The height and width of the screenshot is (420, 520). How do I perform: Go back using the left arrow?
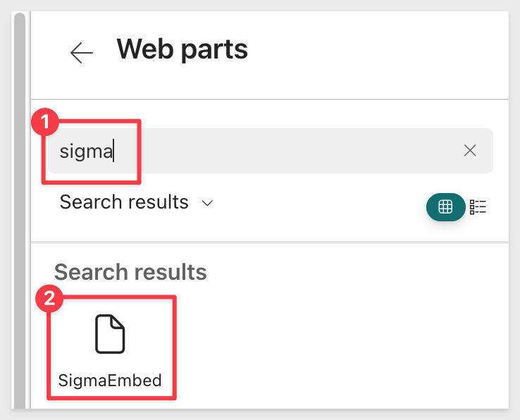tap(81, 53)
